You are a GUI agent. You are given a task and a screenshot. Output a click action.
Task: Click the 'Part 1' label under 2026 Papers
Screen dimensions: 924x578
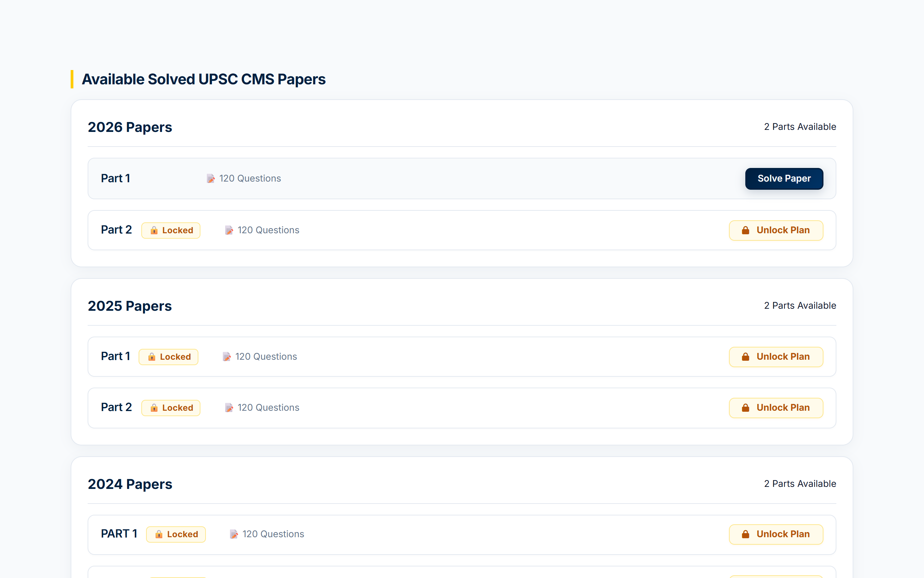(x=115, y=178)
